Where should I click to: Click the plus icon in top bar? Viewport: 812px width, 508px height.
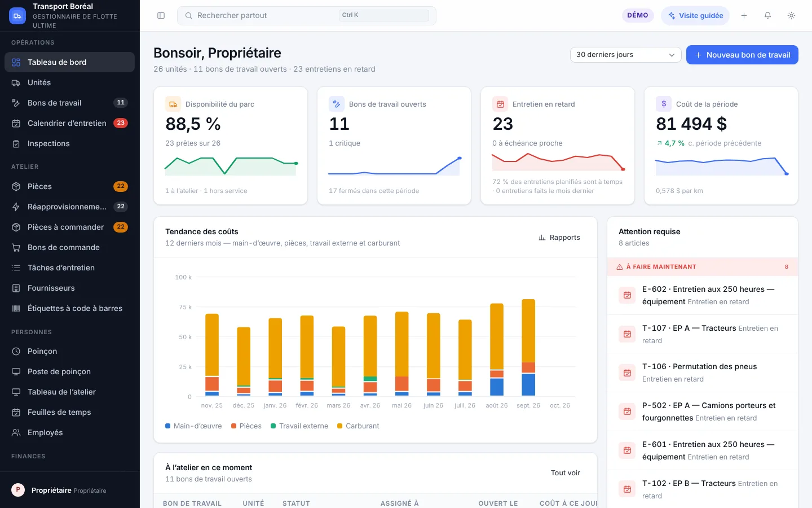(744, 16)
